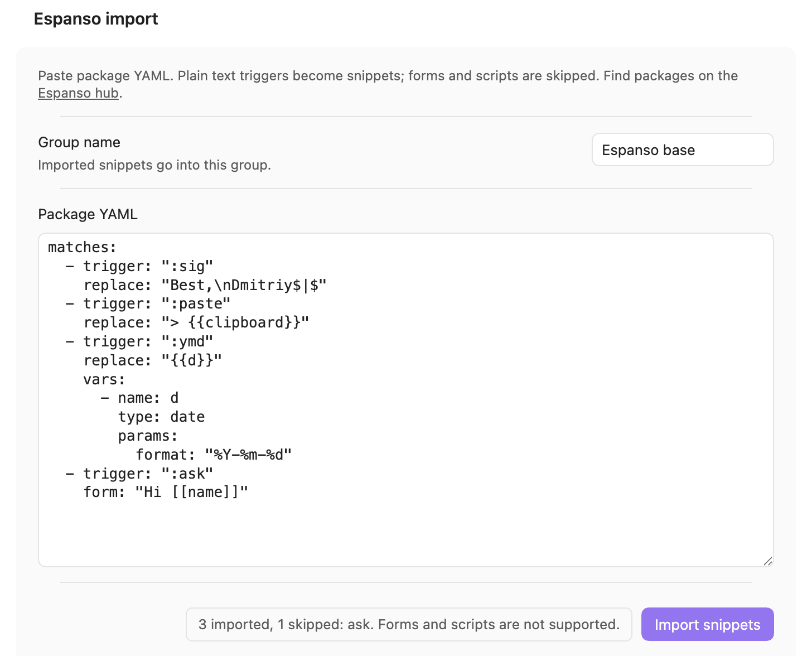Click the 'Package YAML' label

pos(88,214)
